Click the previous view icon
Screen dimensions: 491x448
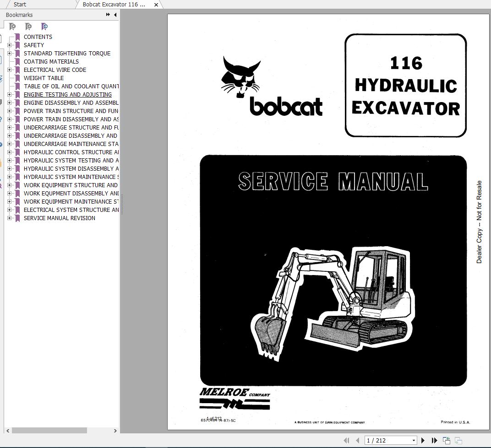pyautogui.click(x=447, y=441)
